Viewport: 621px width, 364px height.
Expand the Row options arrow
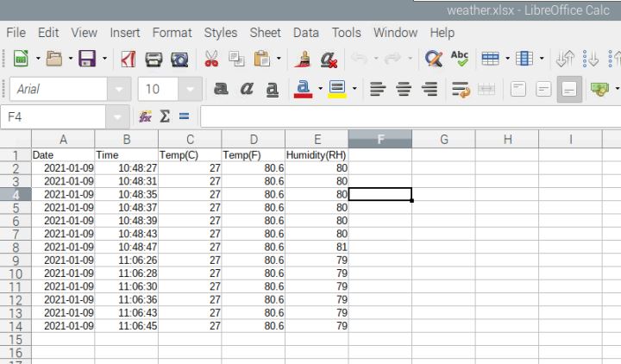coord(507,59)
